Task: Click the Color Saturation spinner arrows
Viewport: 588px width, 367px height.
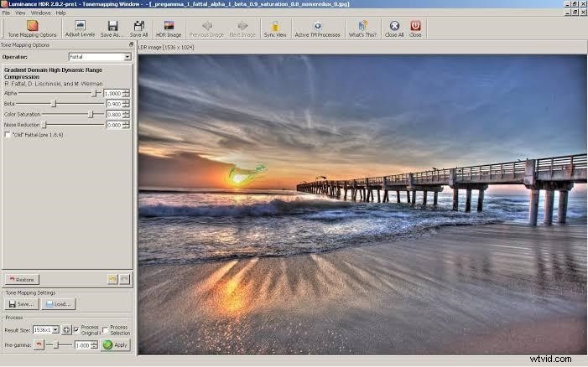Action: pyautogui.click(x=126, y=114)
